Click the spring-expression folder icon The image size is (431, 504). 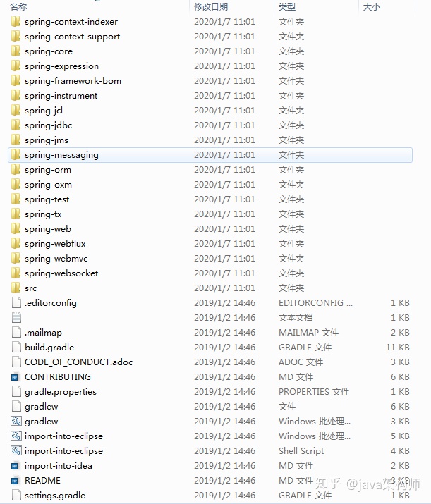click(16, 66)
